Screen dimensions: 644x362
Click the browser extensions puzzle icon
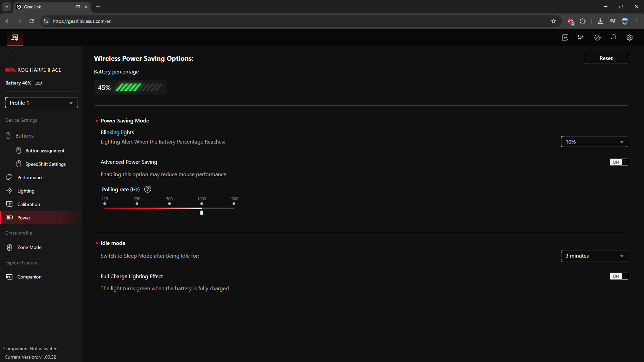(583, 21)
